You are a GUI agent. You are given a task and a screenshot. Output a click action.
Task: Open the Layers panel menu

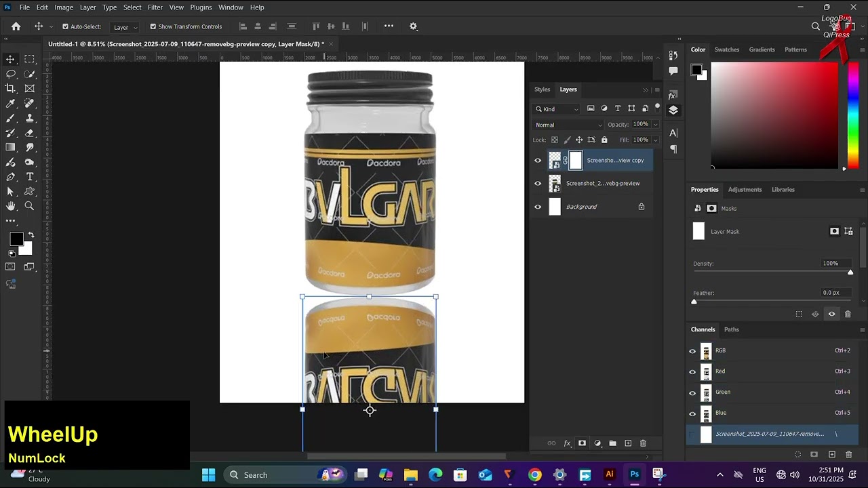tap(657, 89)
